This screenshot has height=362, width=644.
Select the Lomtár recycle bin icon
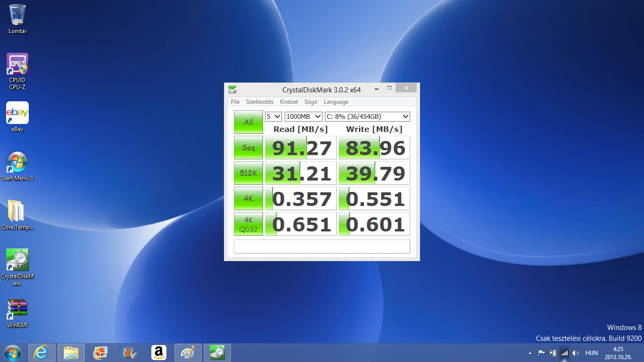pyautogui.click(x=17, y=15)
